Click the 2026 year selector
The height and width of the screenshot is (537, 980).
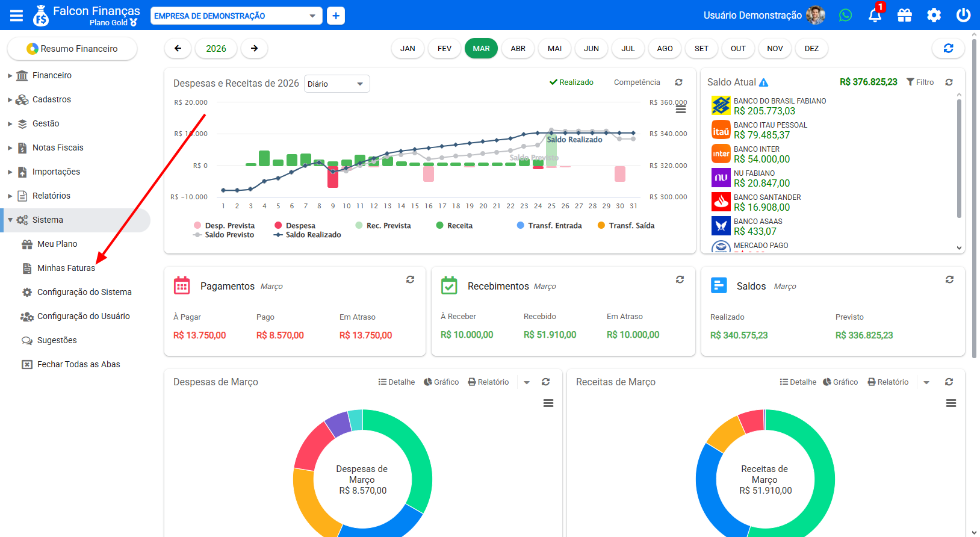click(216, 49)
